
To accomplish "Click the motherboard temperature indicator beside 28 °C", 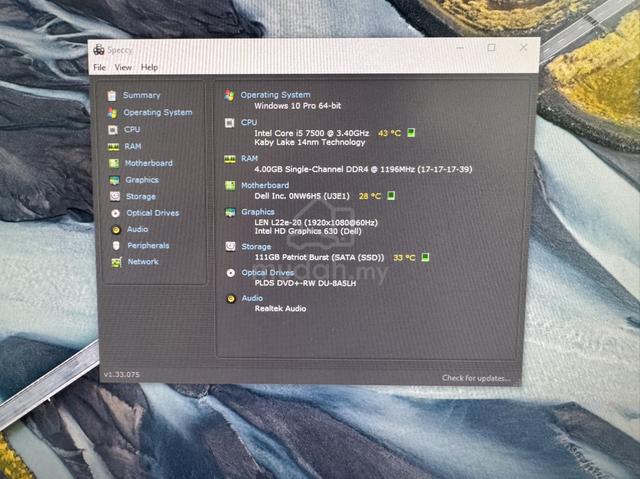I will point(391,196).
